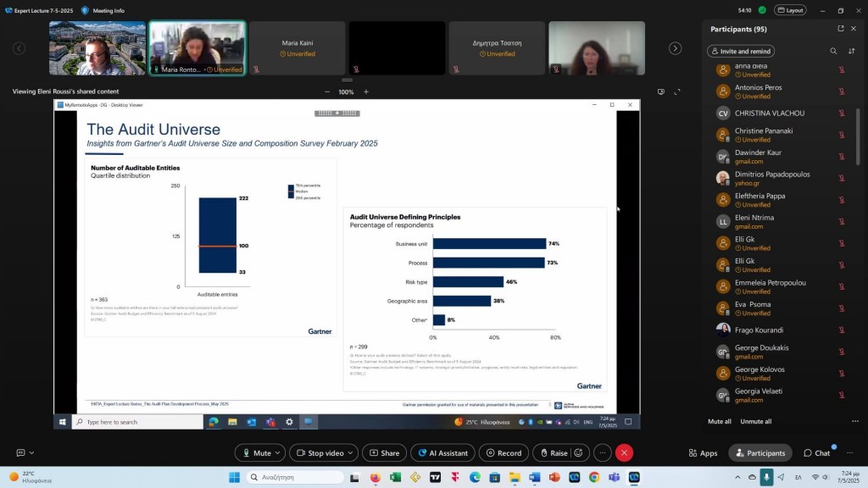Screen dimensions: 868x488
Task: Open Meeting Info at the top
Action: coord(103,10)
